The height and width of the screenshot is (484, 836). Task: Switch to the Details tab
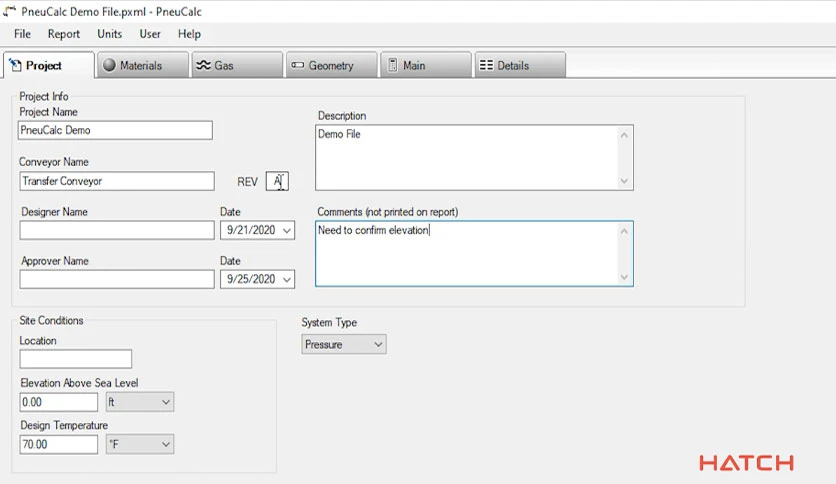520,65
